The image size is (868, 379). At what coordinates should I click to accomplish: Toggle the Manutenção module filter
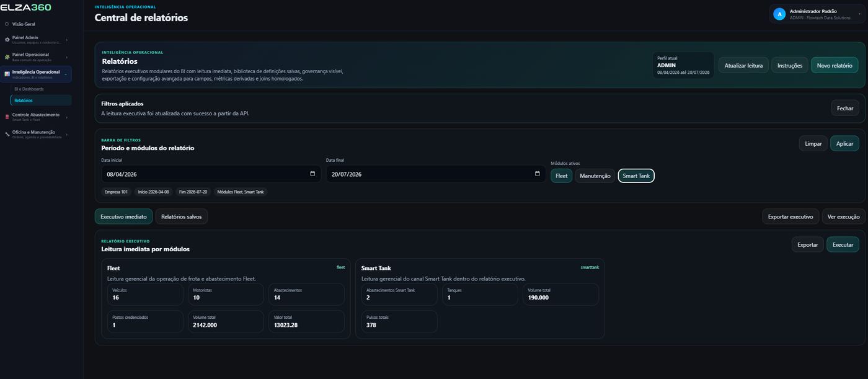[595, 176]
